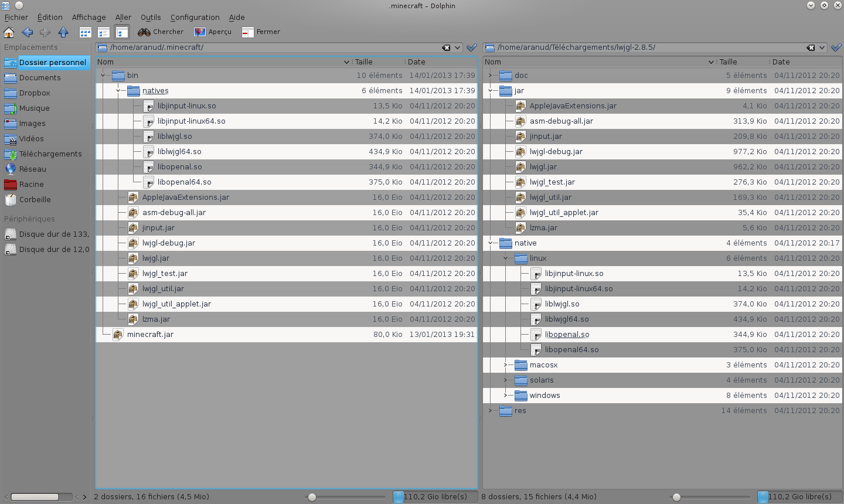This screenshot has width=844, height=504.
Task: Sort left pane by Nom column
Action: point(224,62)
